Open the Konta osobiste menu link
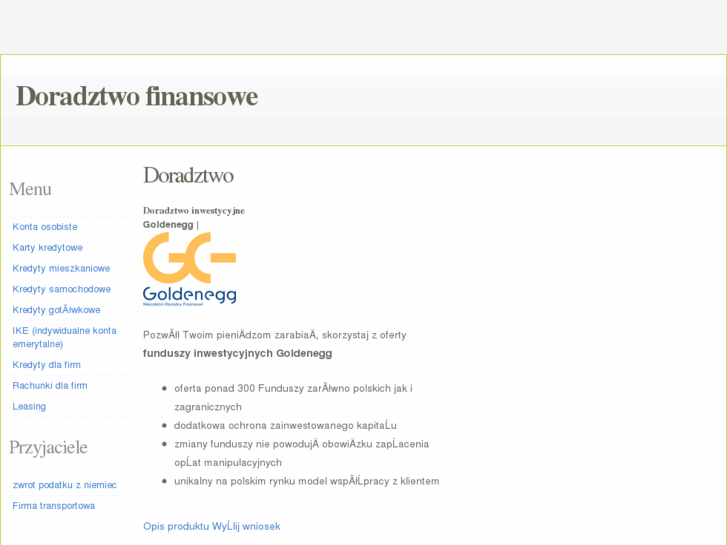 click(x=45, y=227)
